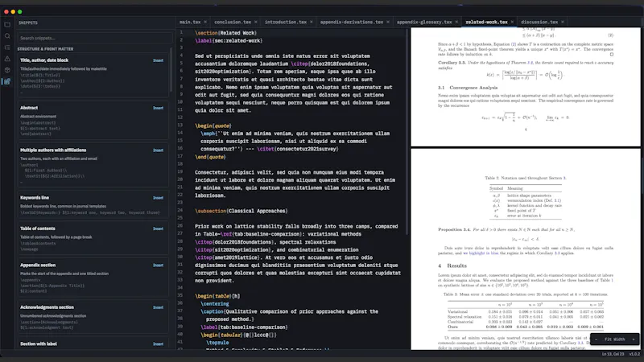This screenshot has width=644, height=362.
Task: Click the v1.0.2 version label
Action: point(634,354)
